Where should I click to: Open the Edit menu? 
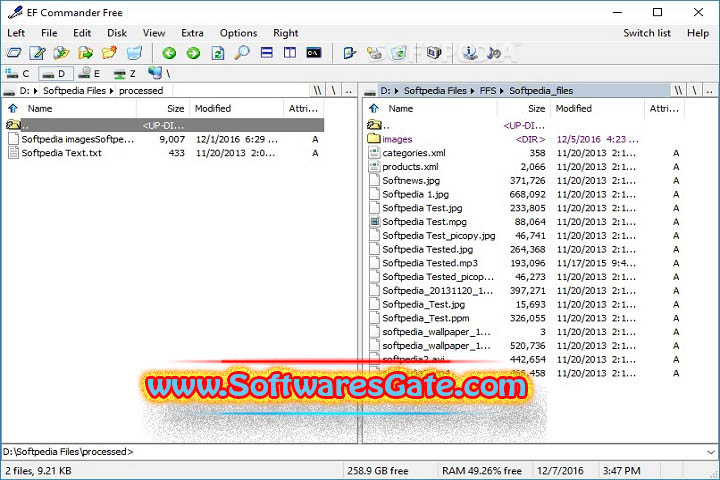tap(82, 33)
